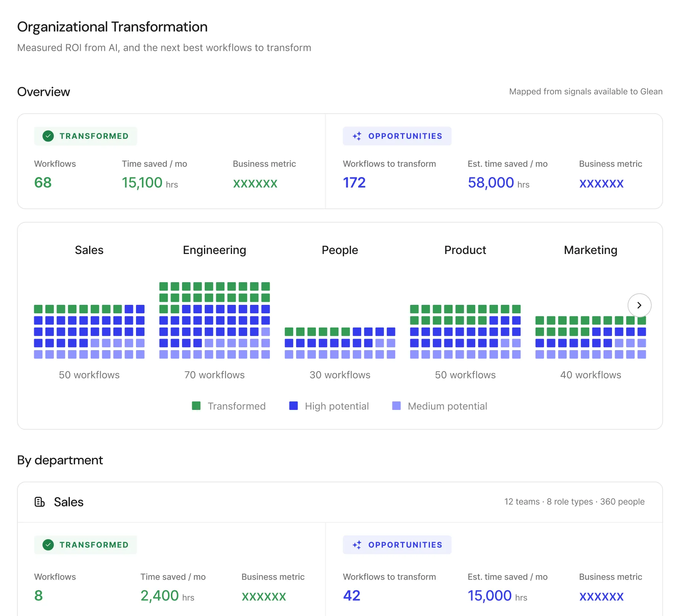Click the Sales waffle chart grid
This screenshot has height=616, width=680.
click(89, 332)
